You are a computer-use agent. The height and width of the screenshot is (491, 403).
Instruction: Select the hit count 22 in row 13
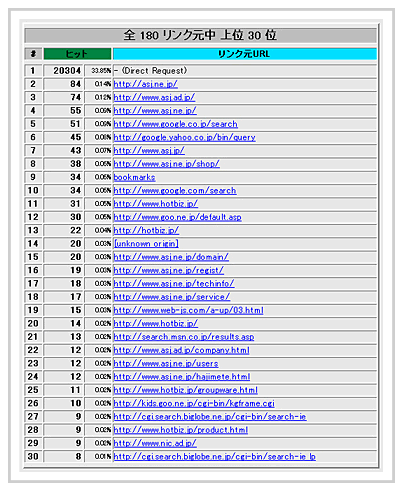click(76, 230)
